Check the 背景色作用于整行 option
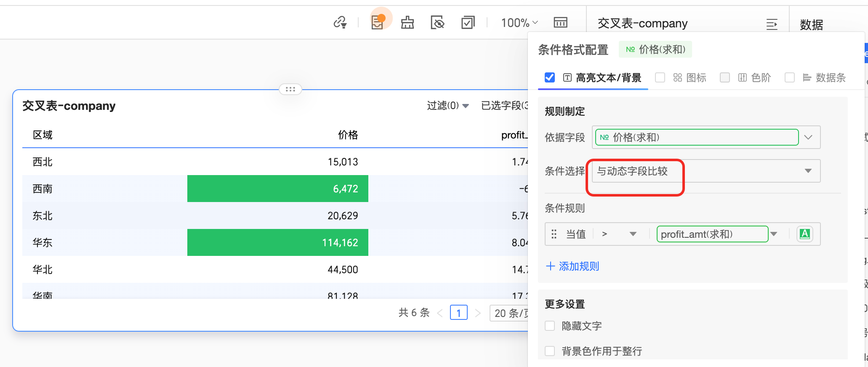This screenshot has width=868, height=367. point(550,351)
